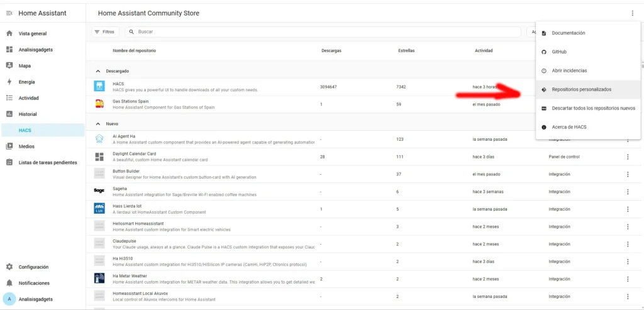Sort by Actividad column header
The image size is (644, 310).
[x=484, y=50]
